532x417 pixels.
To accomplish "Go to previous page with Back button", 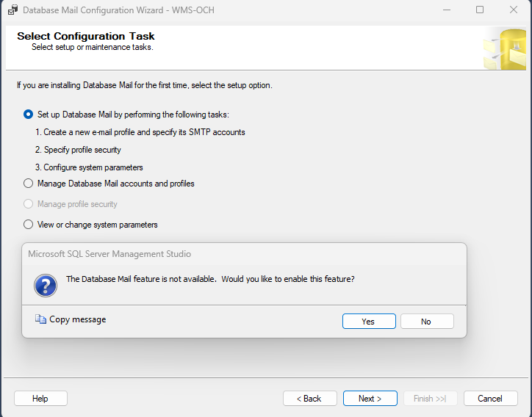I will 309,399.
